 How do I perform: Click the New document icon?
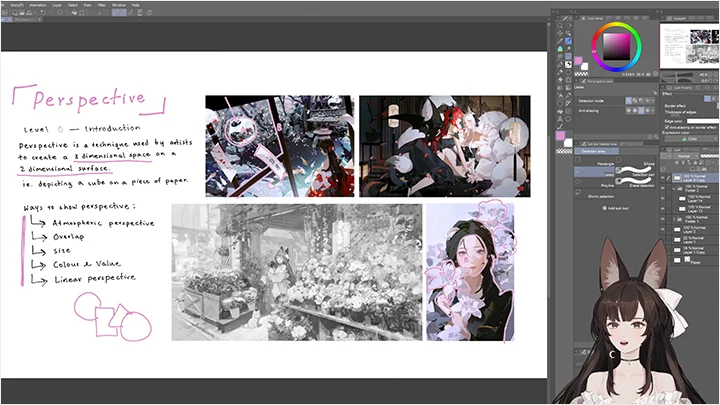[15, 13]
